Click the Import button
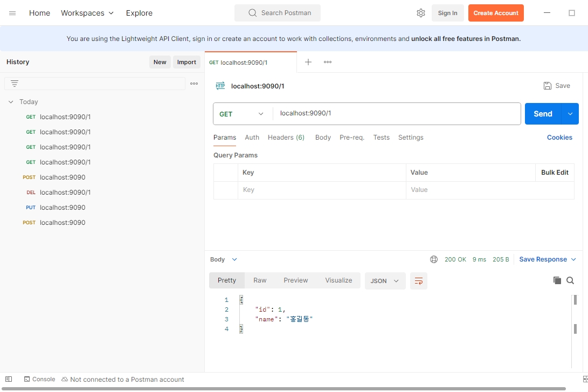The image size is (588, 392). coord(186,62)
